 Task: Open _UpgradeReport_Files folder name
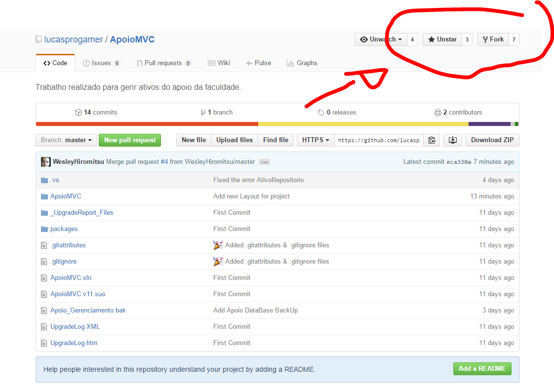[81, 213]
